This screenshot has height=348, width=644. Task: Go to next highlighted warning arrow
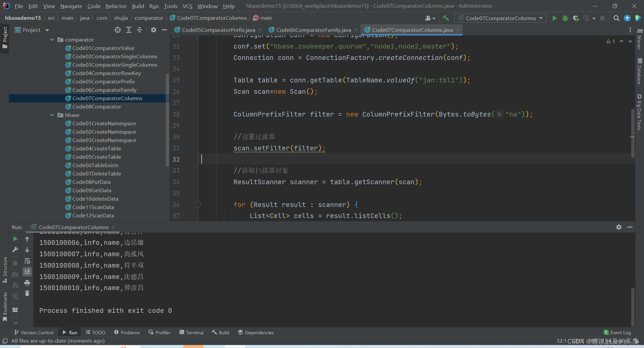point(630,41)
